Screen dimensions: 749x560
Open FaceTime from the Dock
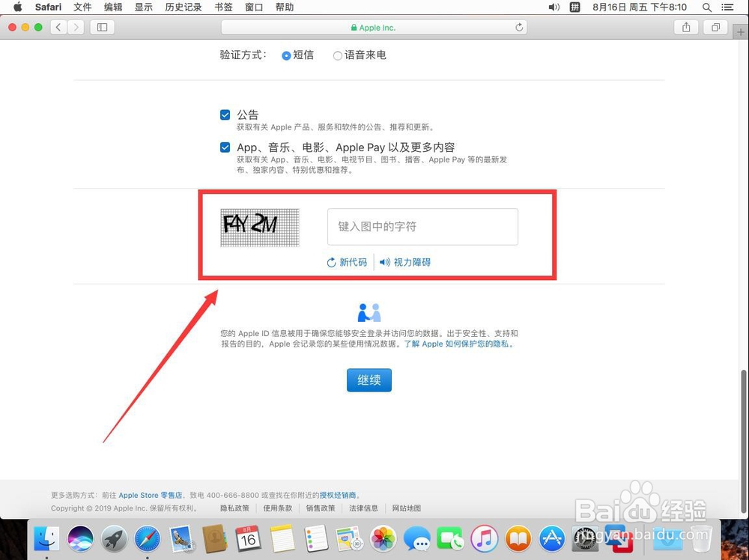(450, 539)
